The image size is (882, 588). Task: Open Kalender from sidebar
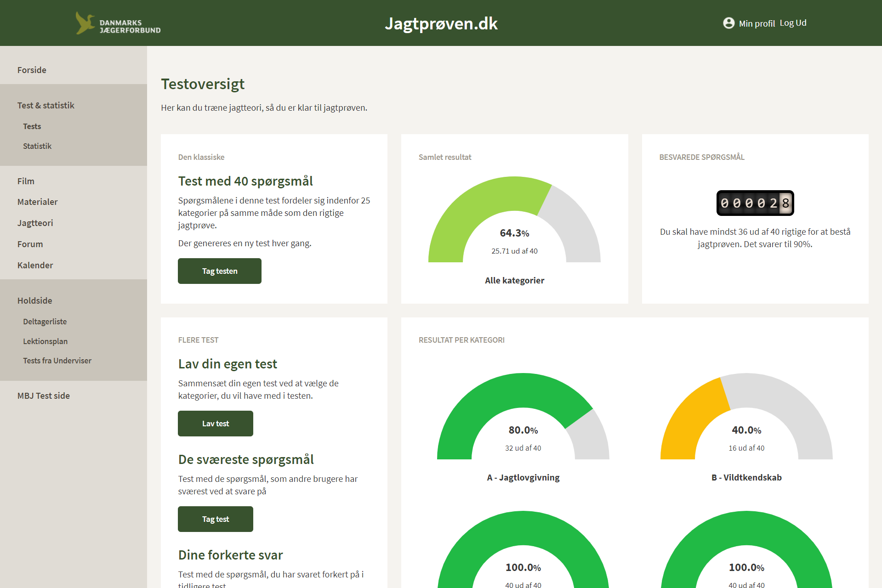35,265
